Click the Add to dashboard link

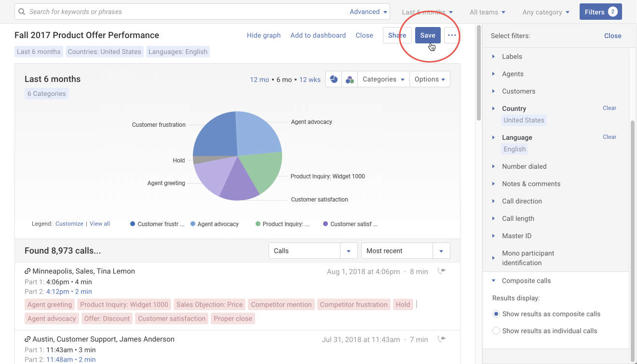coord(318,35)
